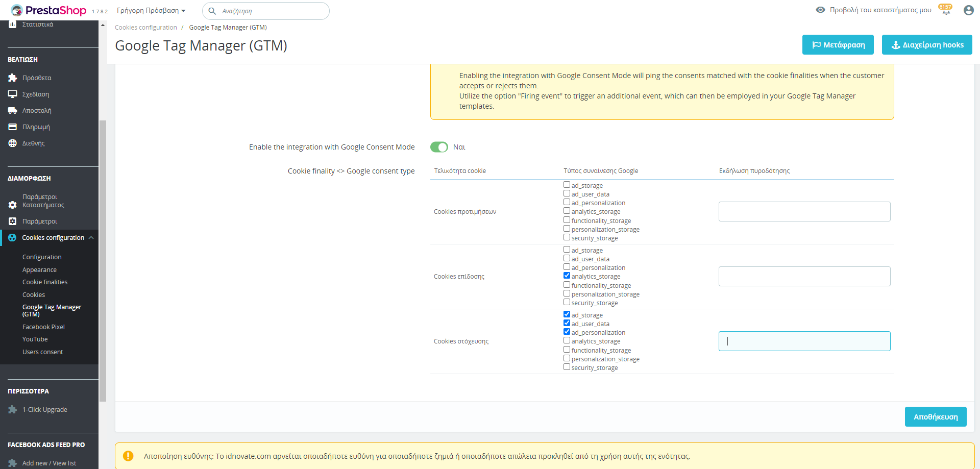Click the search magnifier icon
The height and width of the screenshot is (469, 980).
click(212, 11)
